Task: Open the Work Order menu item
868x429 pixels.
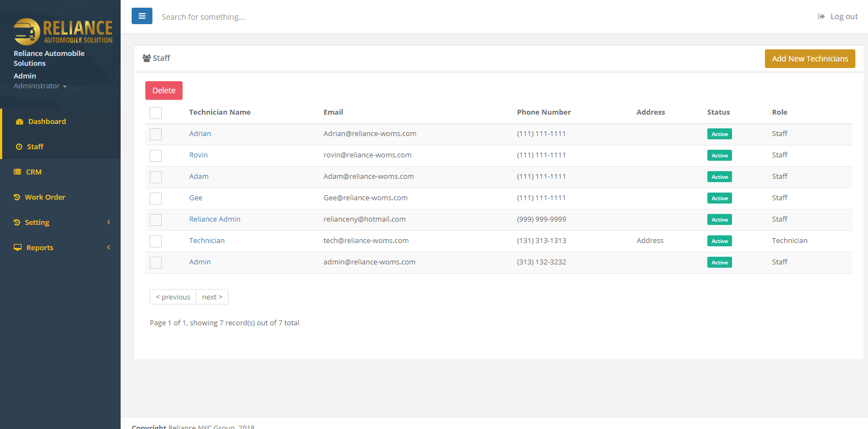Action: (x=45, y=197)
